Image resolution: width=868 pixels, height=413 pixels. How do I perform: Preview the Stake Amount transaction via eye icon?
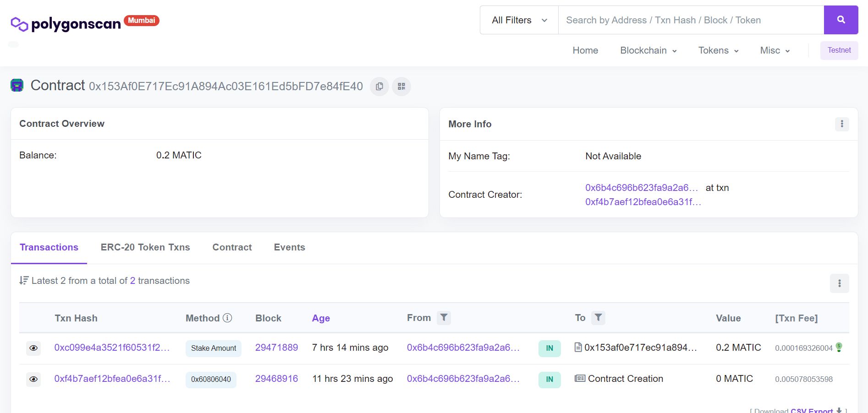33,348
